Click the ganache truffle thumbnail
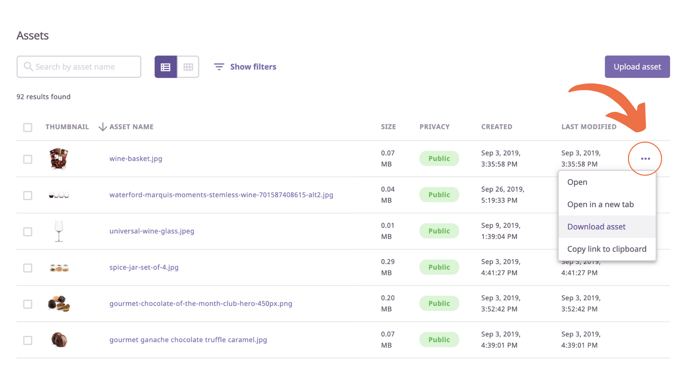 point(59,339)
